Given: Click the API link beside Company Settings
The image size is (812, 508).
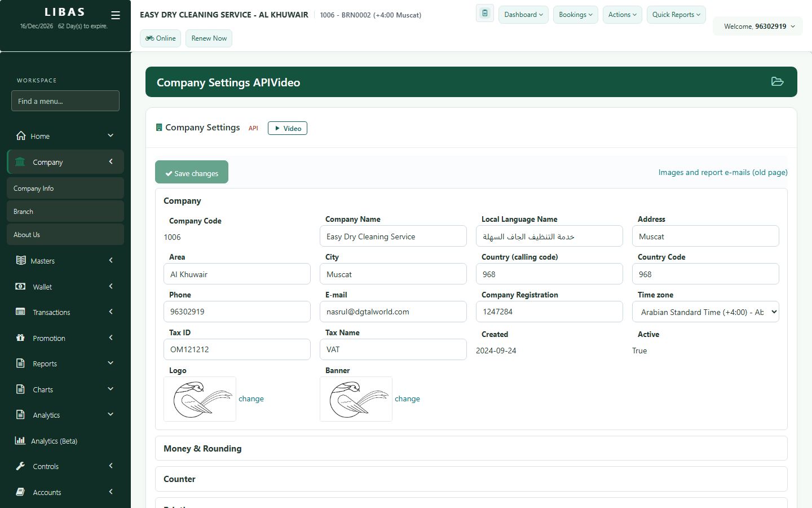Looking at the screenshot, I should pyautogui.click(x=253, y=128).
